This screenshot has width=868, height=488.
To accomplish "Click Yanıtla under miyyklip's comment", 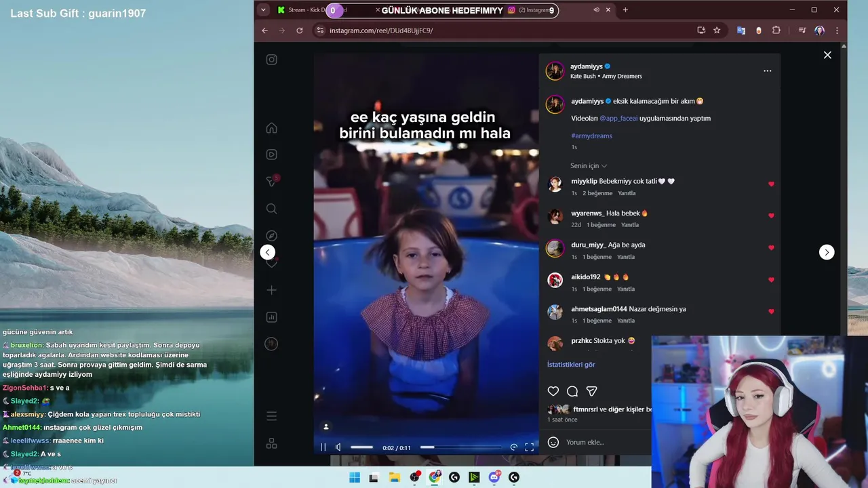I will 627,193.
